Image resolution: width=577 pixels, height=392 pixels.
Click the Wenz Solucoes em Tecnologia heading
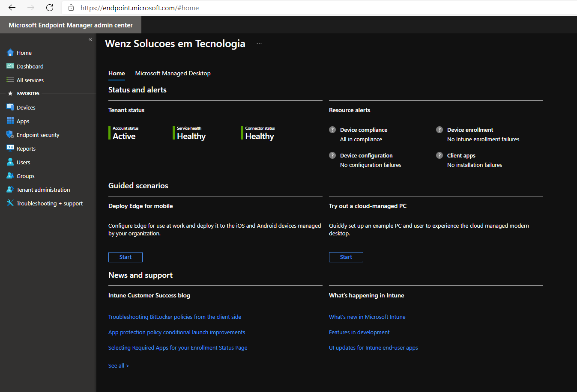pos(175,44)
